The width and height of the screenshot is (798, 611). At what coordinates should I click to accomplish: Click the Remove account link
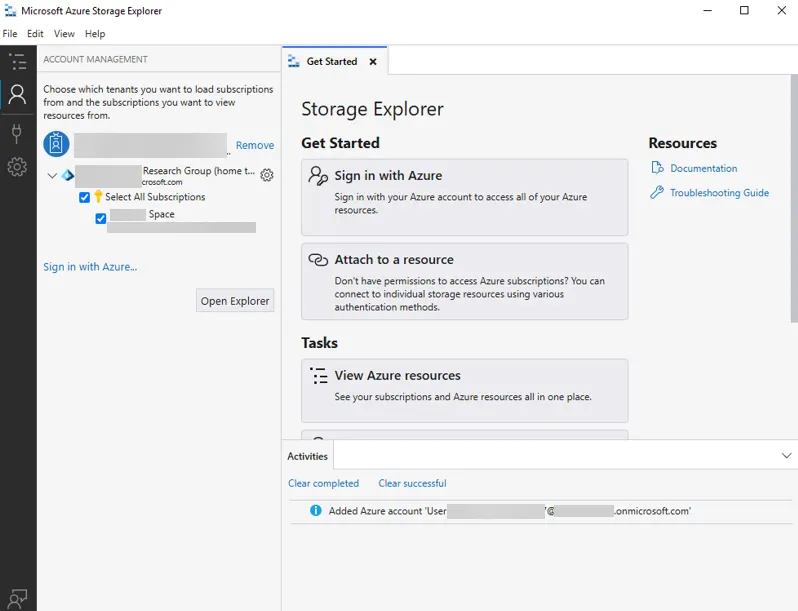[255, 146]
